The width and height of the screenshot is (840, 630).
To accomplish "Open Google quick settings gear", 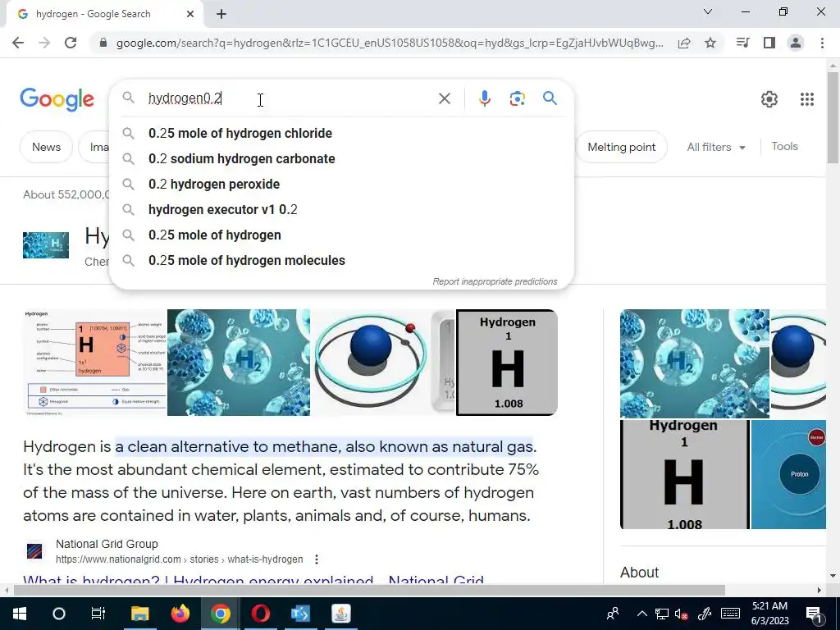I will pyautogui.click(x=769, y=99).
